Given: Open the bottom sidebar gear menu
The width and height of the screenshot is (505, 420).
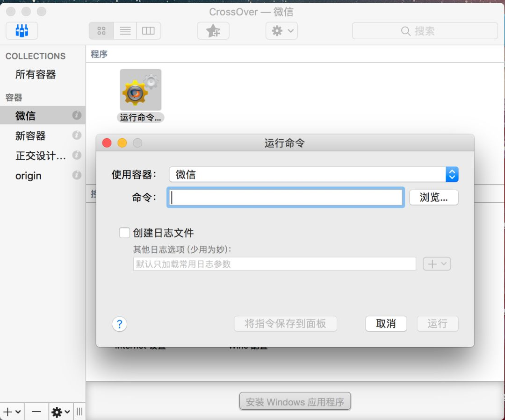Looking at the screenshot, I should point(61,412).
